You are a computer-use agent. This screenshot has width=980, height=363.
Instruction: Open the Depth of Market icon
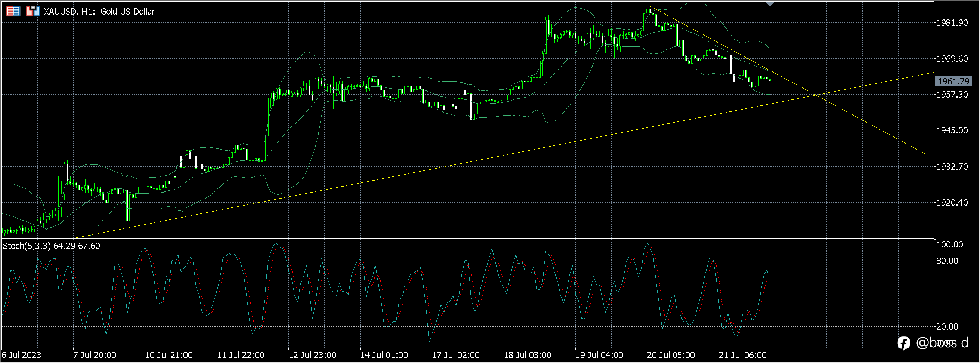coord(13,12)
